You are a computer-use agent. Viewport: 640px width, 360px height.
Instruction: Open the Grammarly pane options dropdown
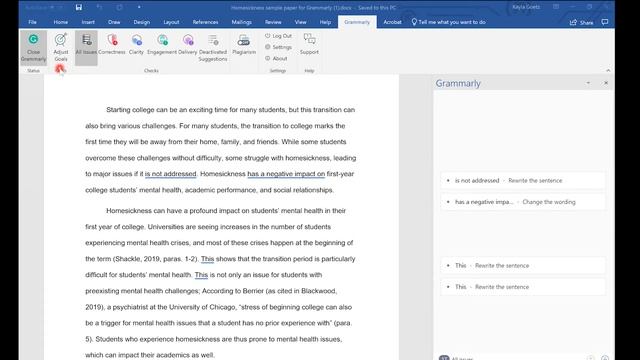[x=588, y=83]
